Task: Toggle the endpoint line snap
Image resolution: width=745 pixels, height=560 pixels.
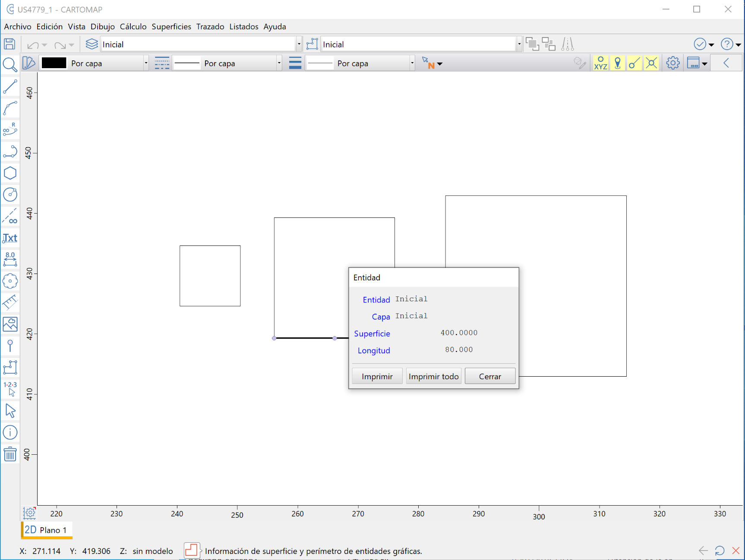Action: (x=634, y=63)
